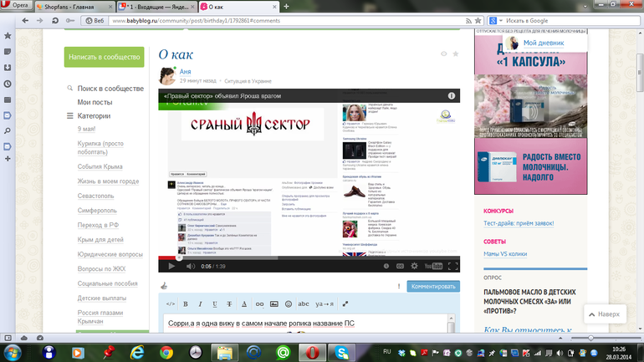The width and height of the screenshot is (644, 362).
Task: Focus the 'Искать в Google' search field
Action: tap(571, 21)
